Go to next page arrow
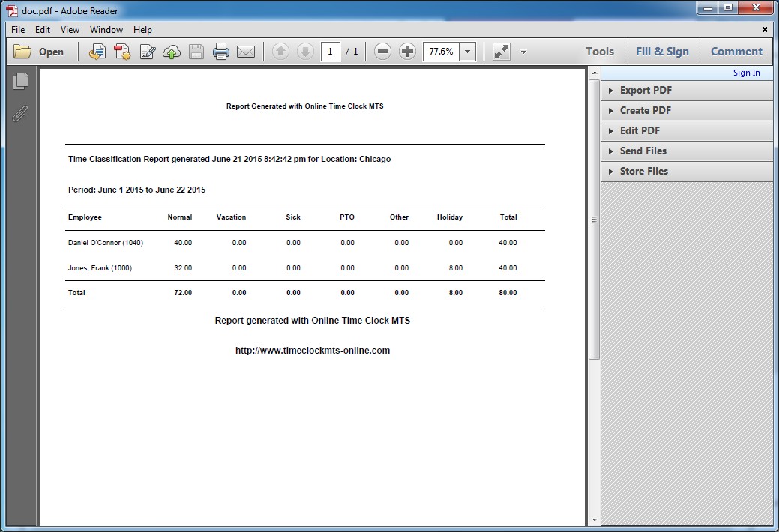 click(306, 51)
